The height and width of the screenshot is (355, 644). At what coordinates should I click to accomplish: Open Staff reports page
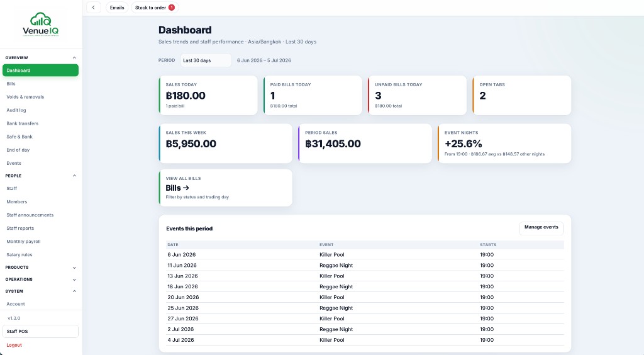(40, 228)
